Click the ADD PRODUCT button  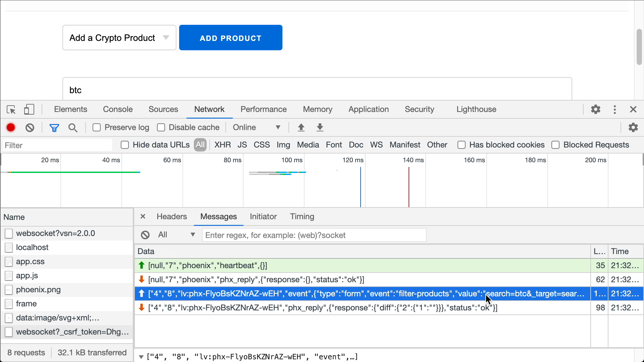pyautogui.click(x=230, y=38)
